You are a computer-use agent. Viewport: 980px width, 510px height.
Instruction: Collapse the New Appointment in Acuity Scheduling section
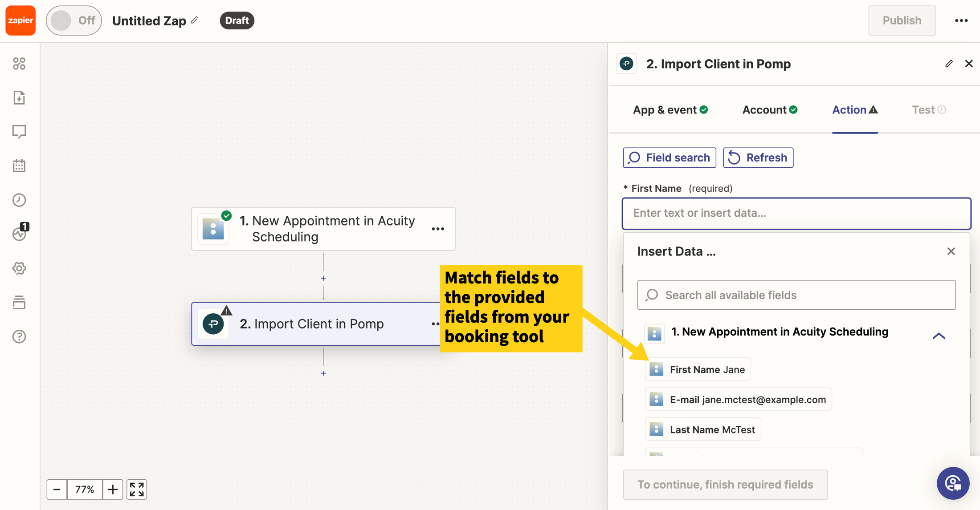[939, 336]
